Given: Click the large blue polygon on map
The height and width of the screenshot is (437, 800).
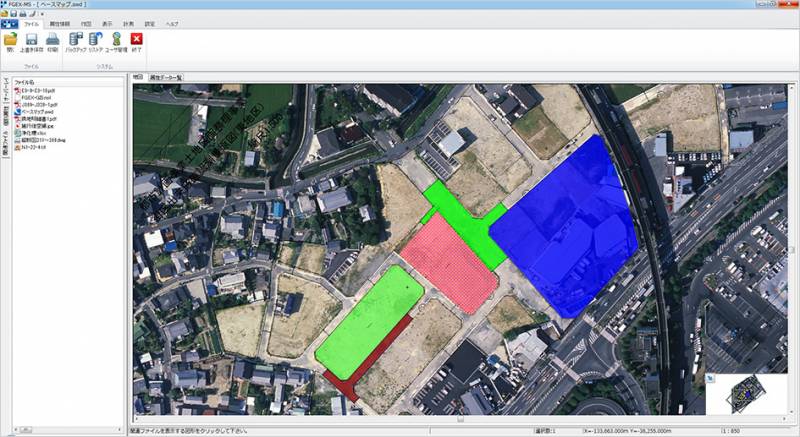Looking at the screenshot, I should point(565,230).
